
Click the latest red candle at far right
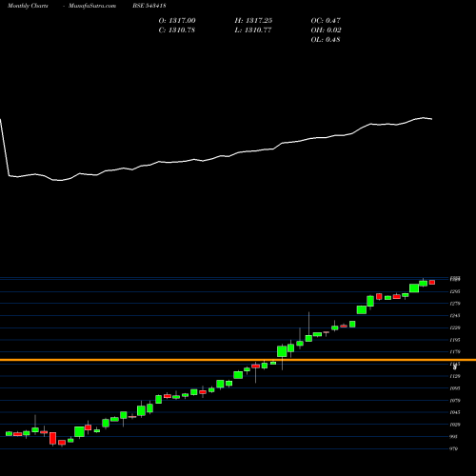pyautogui.click(x=432, y=282)
